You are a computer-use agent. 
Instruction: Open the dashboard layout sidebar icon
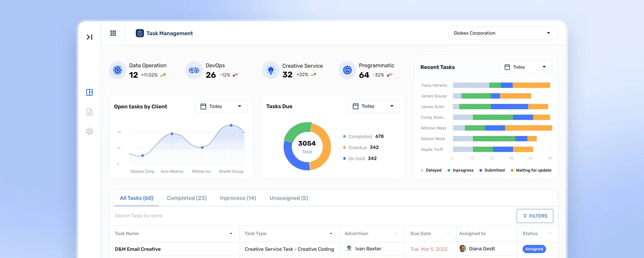(90, 92)
